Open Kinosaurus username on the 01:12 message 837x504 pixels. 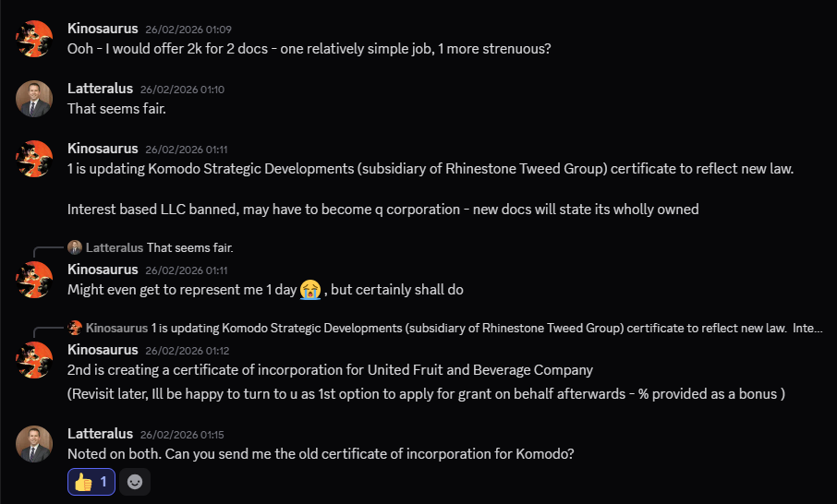[103, 350]
